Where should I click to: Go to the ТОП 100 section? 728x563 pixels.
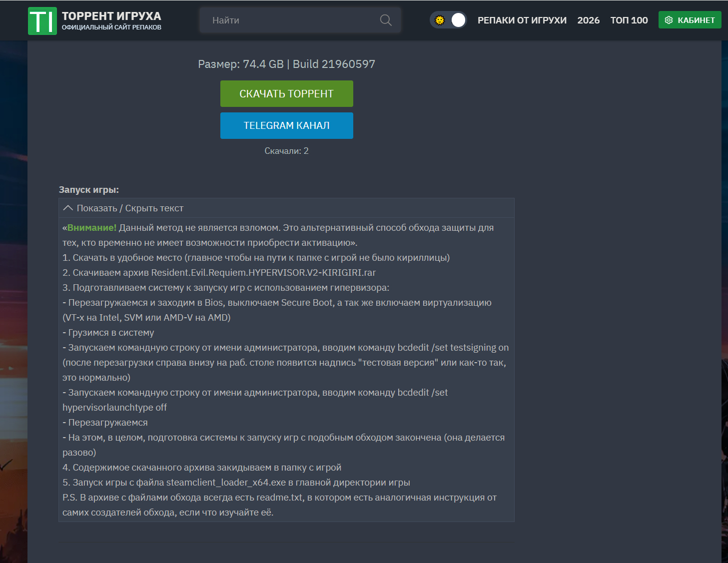(x=629, y=20)
